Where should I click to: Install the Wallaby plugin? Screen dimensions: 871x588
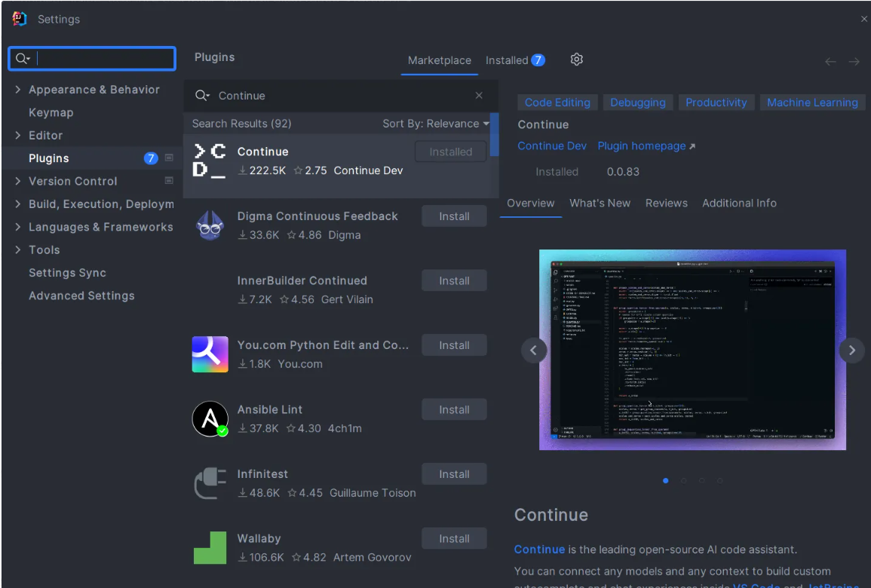tap(455, 538)
